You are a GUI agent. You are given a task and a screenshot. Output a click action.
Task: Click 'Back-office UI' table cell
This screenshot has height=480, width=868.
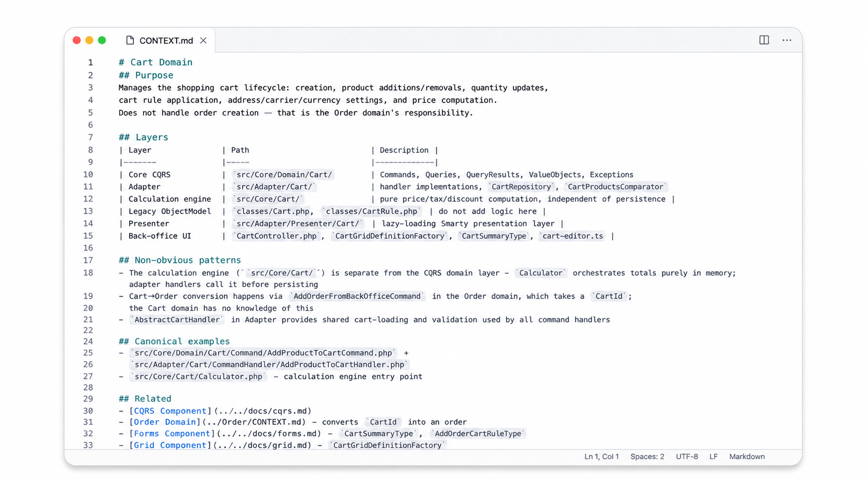click(x=160, y=236)
